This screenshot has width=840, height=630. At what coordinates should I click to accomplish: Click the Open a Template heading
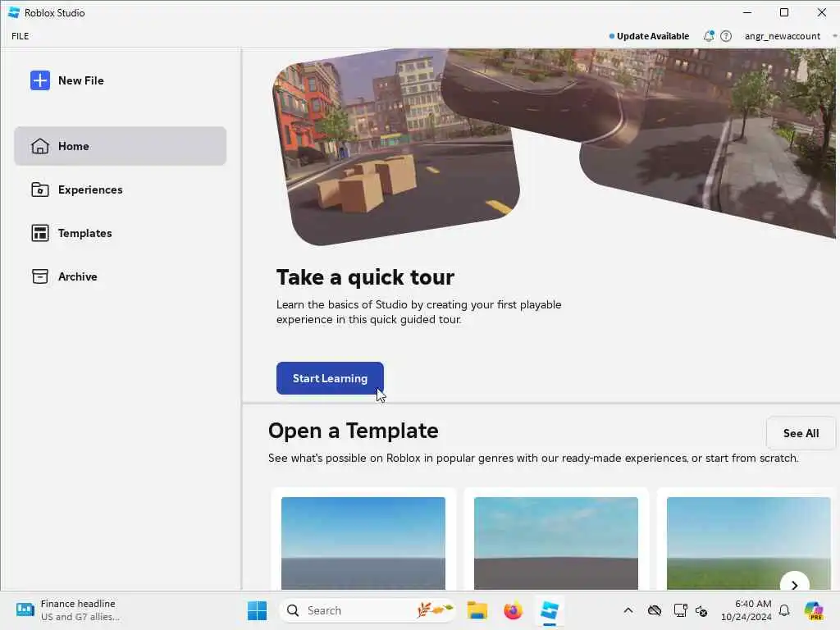[x=354, y=431]
